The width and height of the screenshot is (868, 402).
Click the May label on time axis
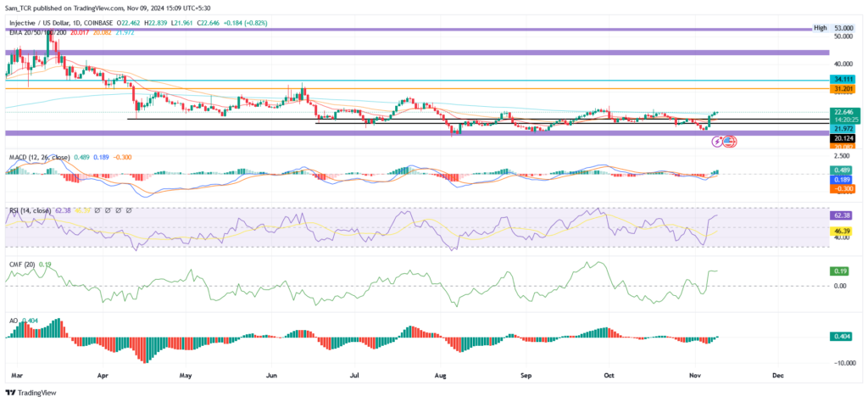(186, 375)
